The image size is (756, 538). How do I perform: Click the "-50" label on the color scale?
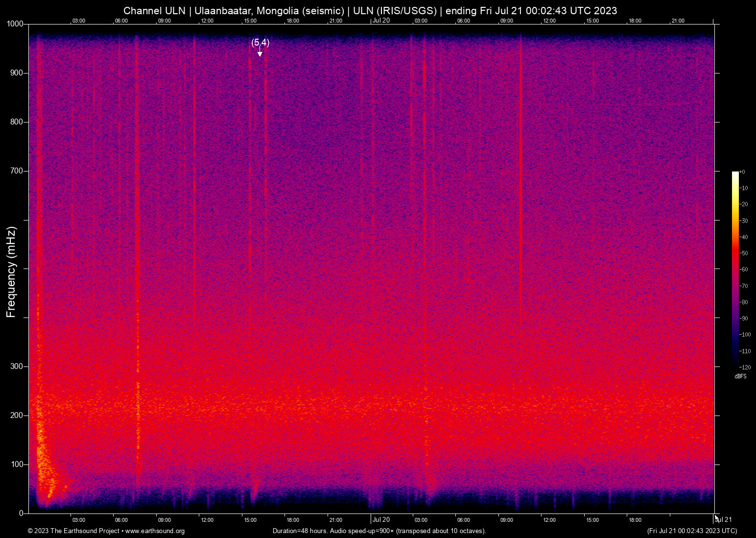click(743, 253)
